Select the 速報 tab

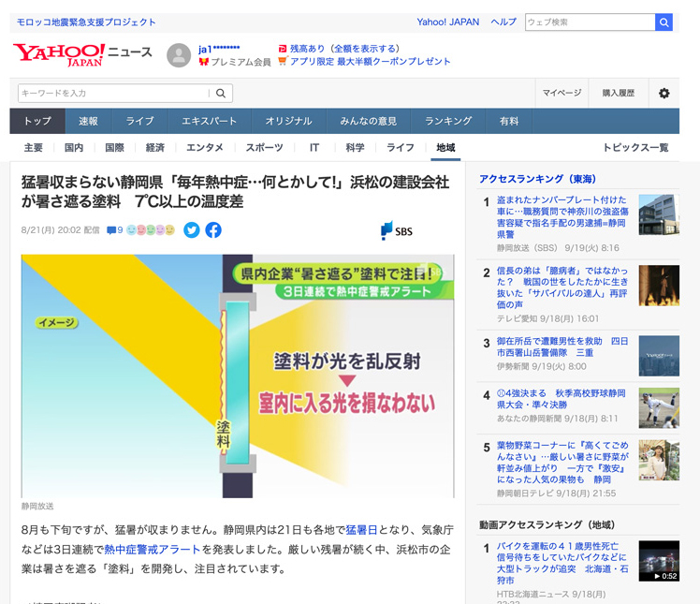click(x=88, y=121)
